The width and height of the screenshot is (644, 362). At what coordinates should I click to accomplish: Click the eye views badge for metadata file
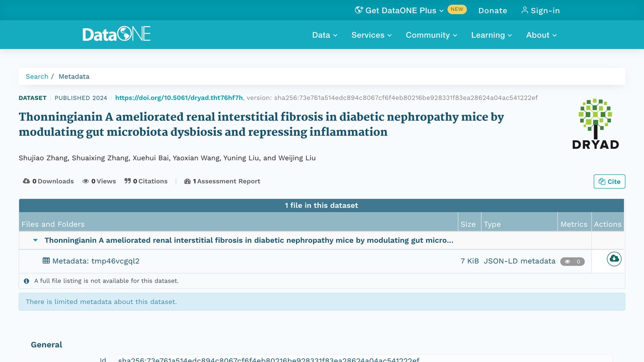pos(573,261)
